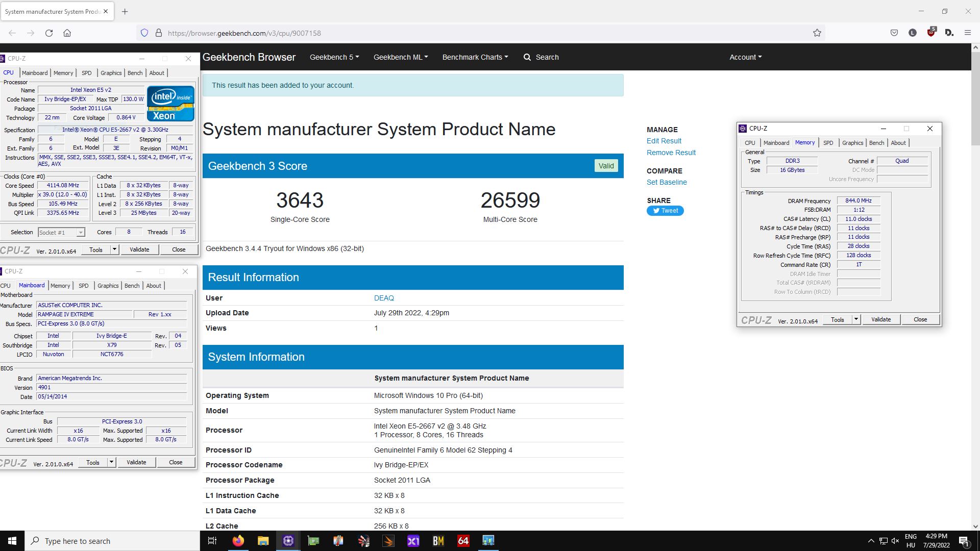Open Memory tab in Mainboard CPU-Z window
This screenshot has height=551, width=980.
click(60, 286)
